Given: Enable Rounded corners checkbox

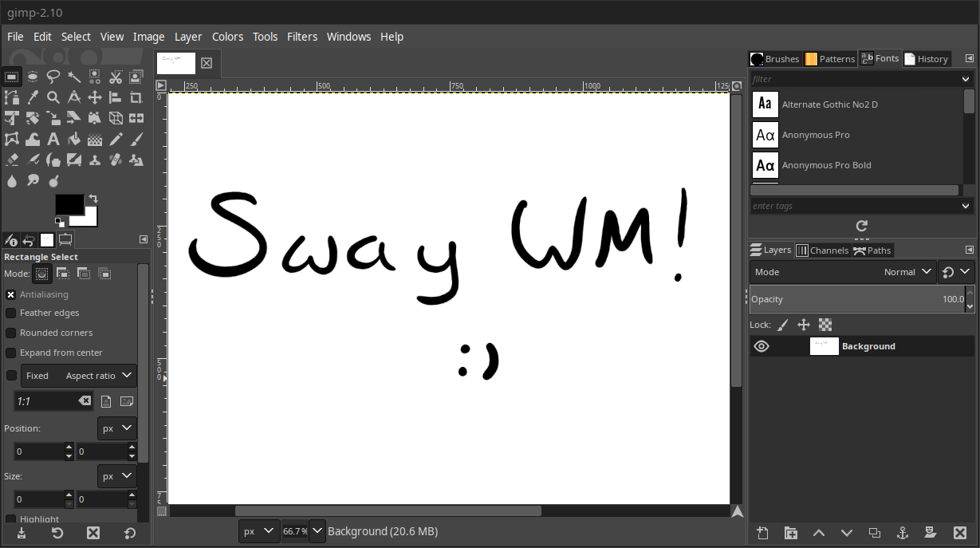Looking at the screenshot, I should pyautogui.click(x=11, y=333).
